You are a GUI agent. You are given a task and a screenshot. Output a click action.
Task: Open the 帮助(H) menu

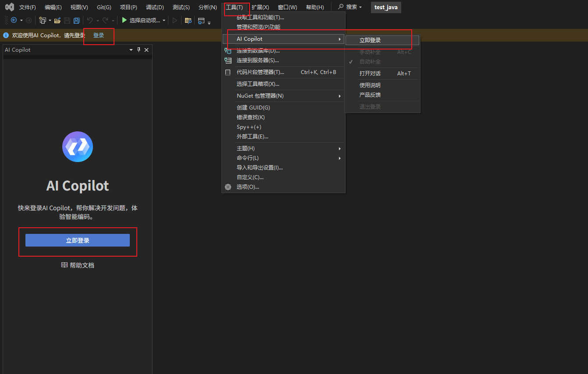tap(315, 7)
